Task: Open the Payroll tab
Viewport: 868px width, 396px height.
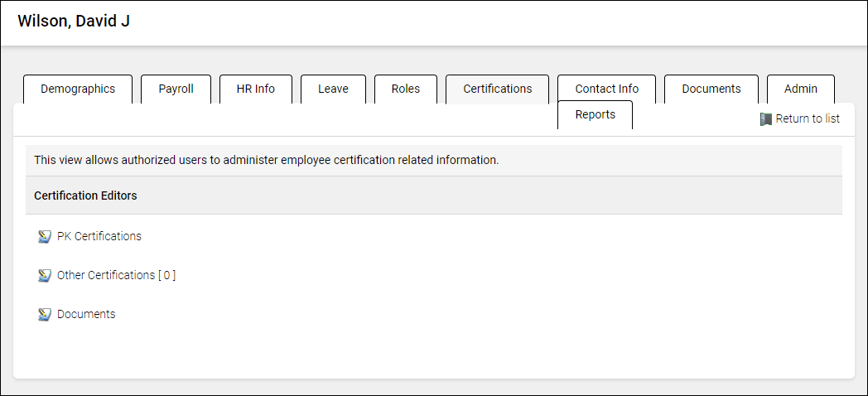Action: click(176, 89)
